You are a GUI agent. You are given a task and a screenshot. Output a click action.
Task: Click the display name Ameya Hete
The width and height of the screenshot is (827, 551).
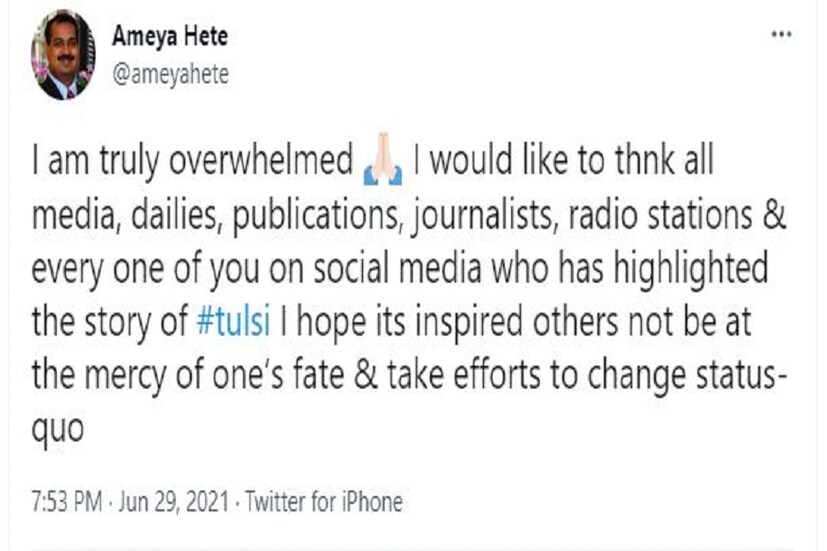(170, 38)
